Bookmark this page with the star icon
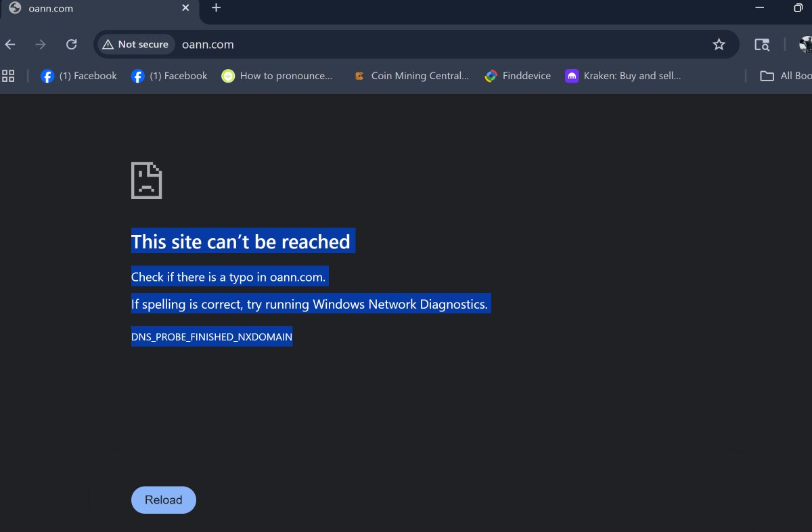Viewport: 812px width, 532px height. (x=719, y=45)
